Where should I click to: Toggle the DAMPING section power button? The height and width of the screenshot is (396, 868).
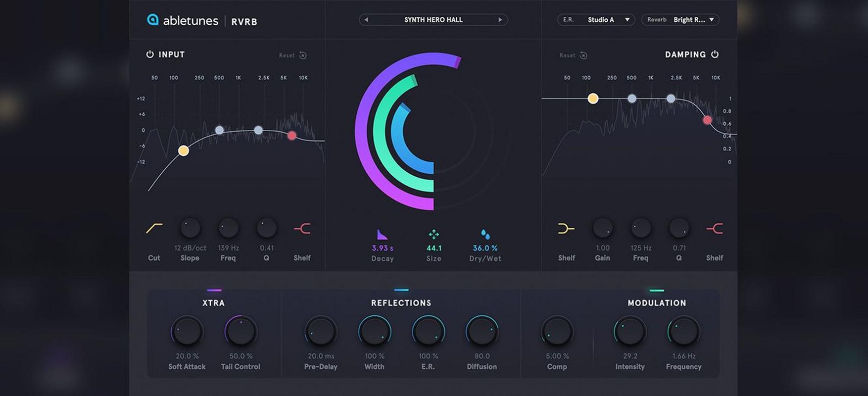click(x=715, y=54)
